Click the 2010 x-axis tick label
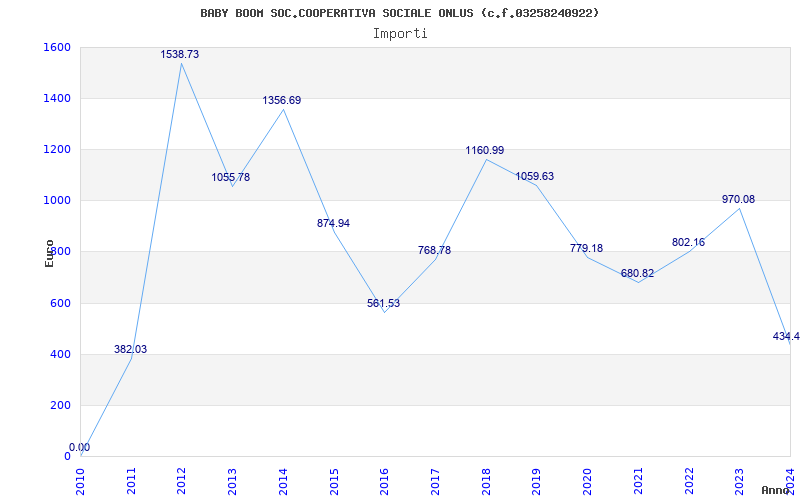The image size is (800, 500). (x=80, y=481)
